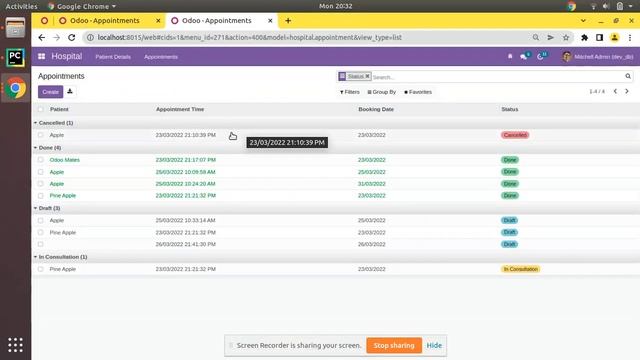Screen dimensions: 640x360
Task: Show applications grid in dock
Action: [x=15, y=345]
